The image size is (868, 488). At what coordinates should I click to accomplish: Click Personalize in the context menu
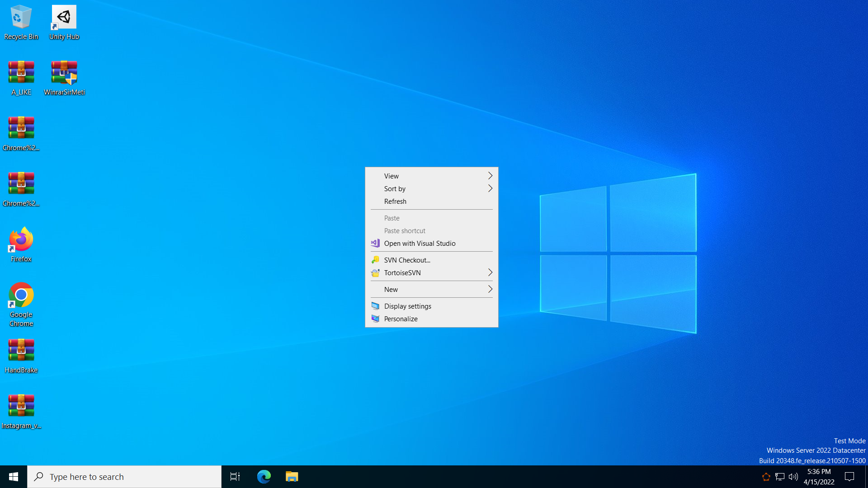[401, 319]
